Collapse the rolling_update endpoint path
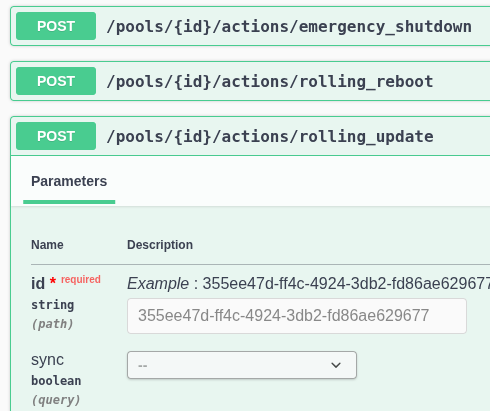The height and width of the screenshot is (411, 490). tap(270, 136)
